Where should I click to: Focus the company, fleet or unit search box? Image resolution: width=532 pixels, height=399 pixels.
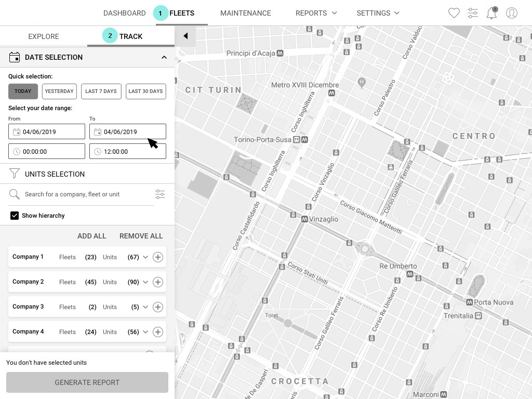coord(82,194)
